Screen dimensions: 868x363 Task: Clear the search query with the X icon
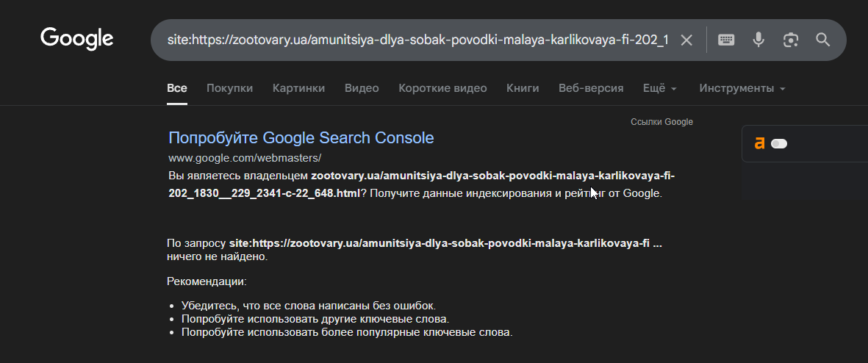coord(686,40)
